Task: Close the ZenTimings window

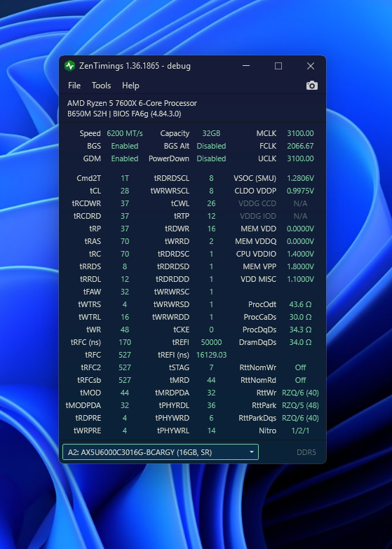Action: 311,66
